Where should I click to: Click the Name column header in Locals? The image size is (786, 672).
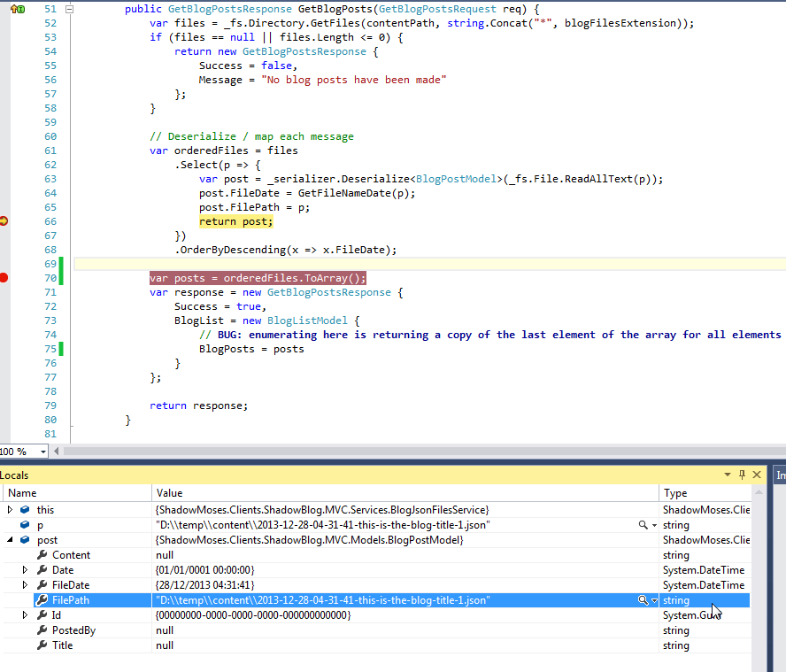(76, 493)
